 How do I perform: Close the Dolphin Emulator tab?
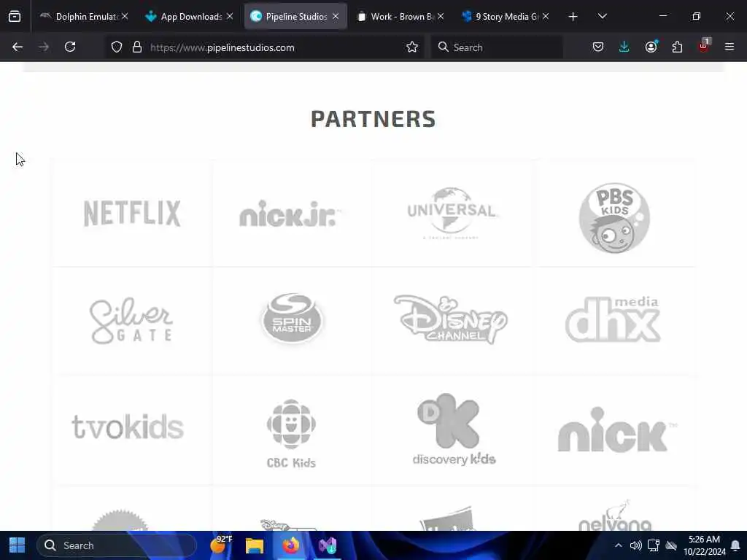(x=125, y=16)
